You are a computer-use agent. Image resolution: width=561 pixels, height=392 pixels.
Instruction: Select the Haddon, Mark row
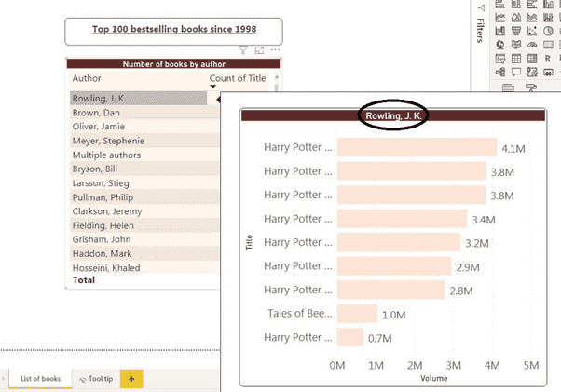point(144,253)
